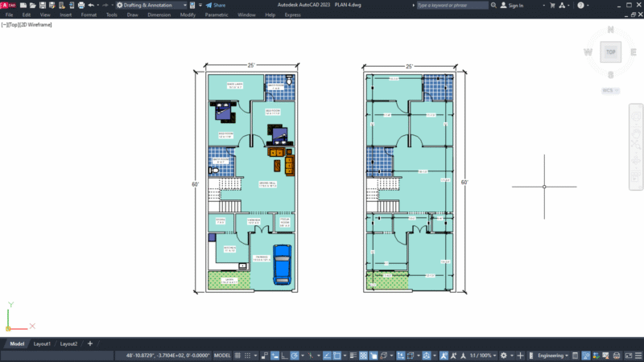
Task: Open the Insert menu
Action: 66,14
